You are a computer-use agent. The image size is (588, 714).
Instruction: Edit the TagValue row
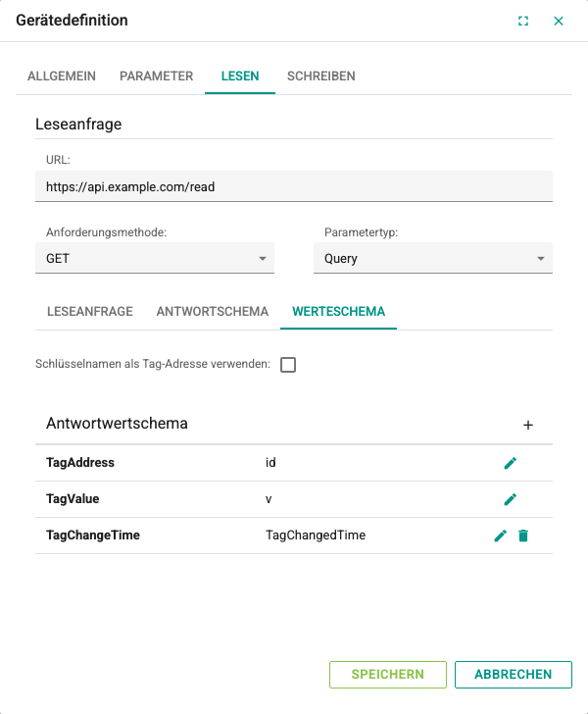[x=511, y=499]
